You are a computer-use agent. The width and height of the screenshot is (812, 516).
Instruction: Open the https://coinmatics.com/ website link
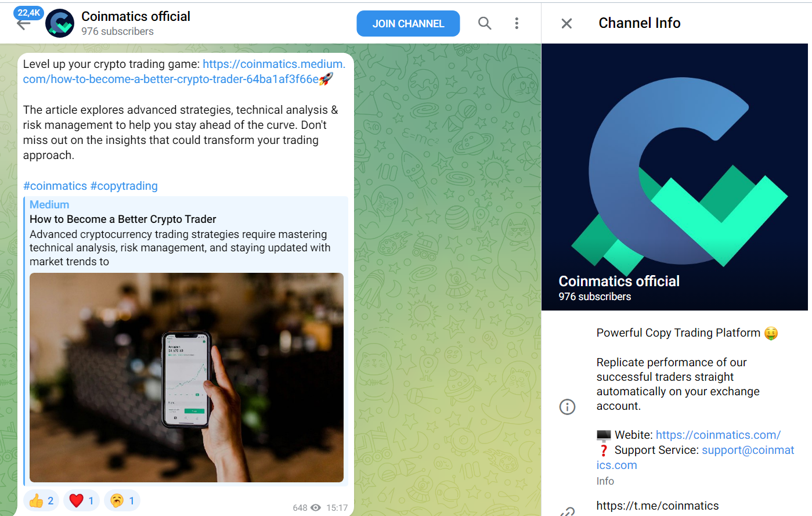click(x=718, y=435)
